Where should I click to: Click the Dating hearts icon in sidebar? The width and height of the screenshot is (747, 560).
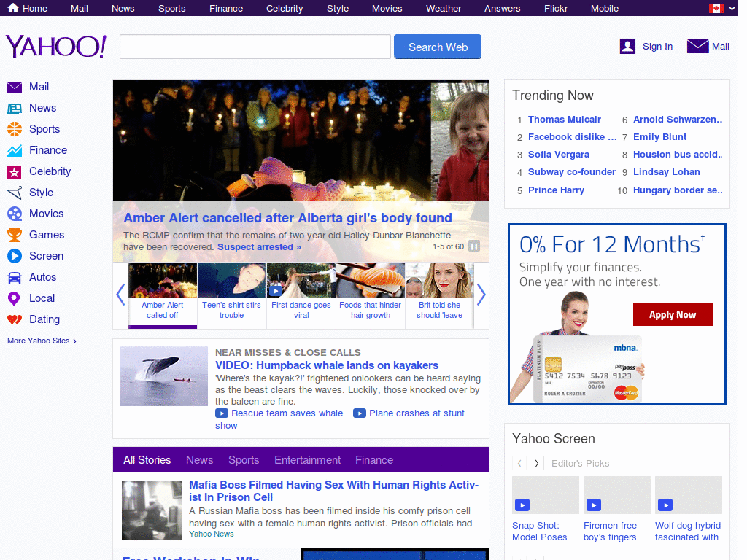15,319
